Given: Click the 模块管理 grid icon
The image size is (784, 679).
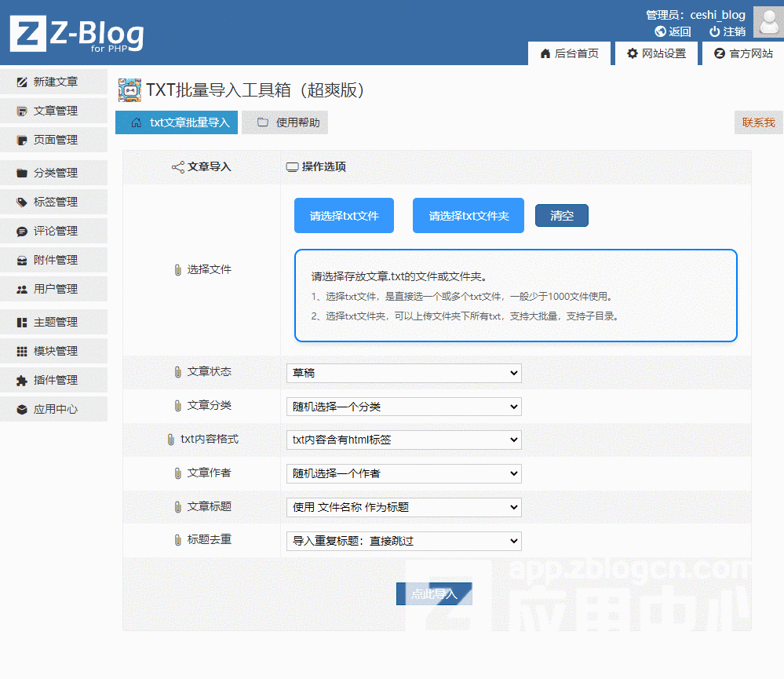Looking at the screenshot, I should [22, 351].
